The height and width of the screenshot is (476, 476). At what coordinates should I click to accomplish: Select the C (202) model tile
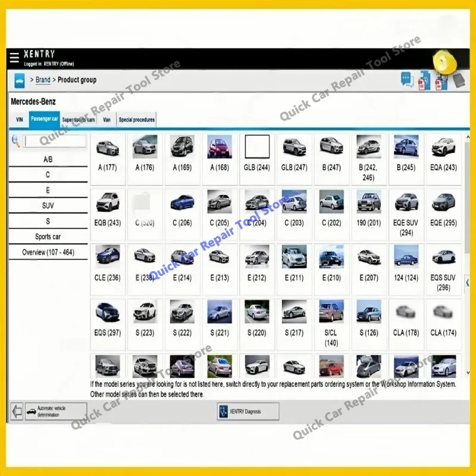pyautogui.click(x=331, y=214)
